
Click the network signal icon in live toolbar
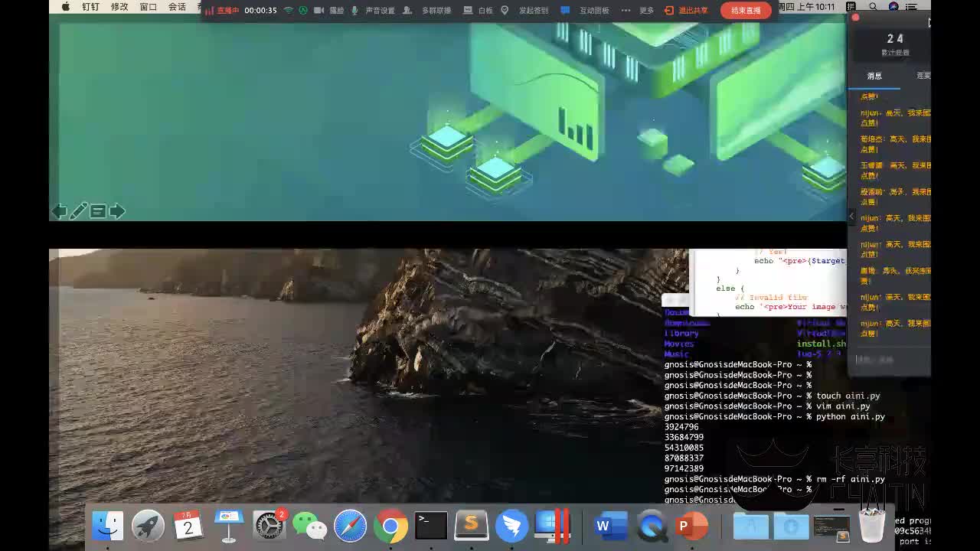pos(289,11)
